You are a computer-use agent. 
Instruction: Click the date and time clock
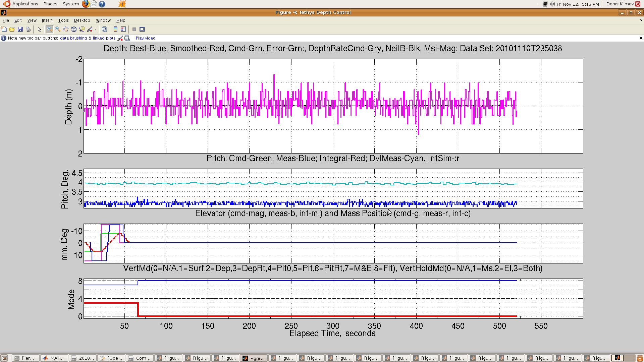click(578, 4)
